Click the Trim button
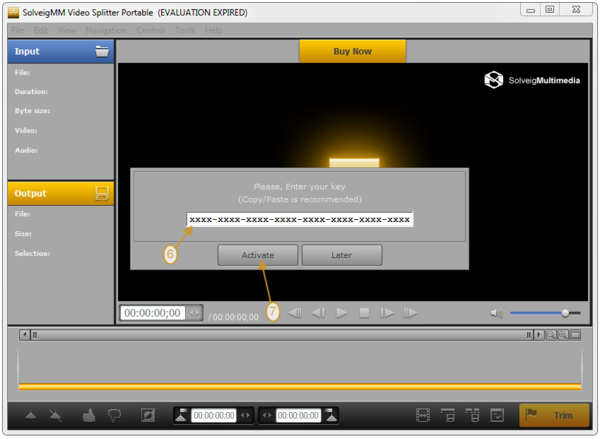This screenshot has height=439, width=600. tap(554, 415)
